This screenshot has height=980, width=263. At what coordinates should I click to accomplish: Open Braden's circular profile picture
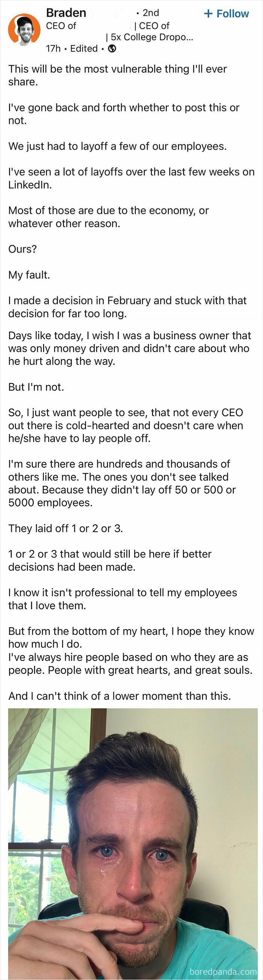pyautogui.click(x=24, y=30)
